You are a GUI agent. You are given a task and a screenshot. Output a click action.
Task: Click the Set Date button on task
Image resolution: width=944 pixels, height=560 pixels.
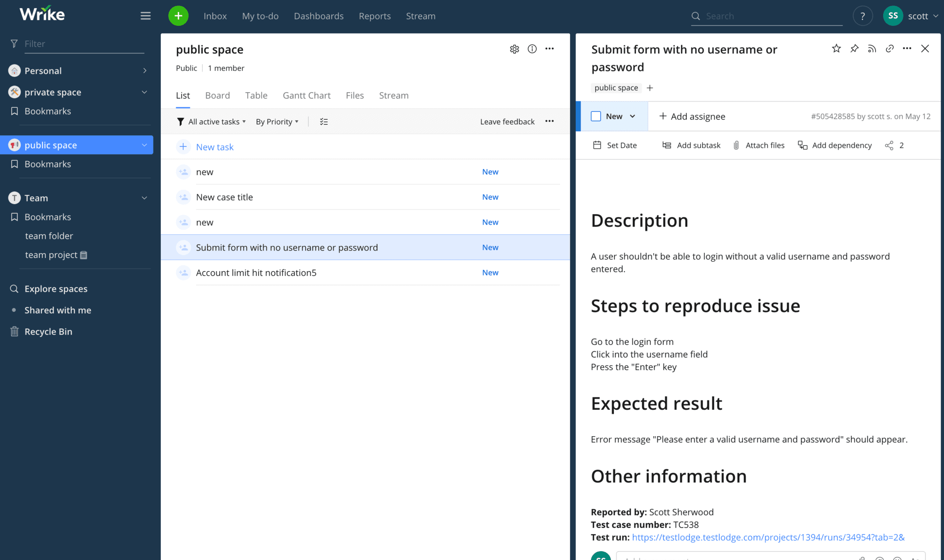(x=614, y=146)
